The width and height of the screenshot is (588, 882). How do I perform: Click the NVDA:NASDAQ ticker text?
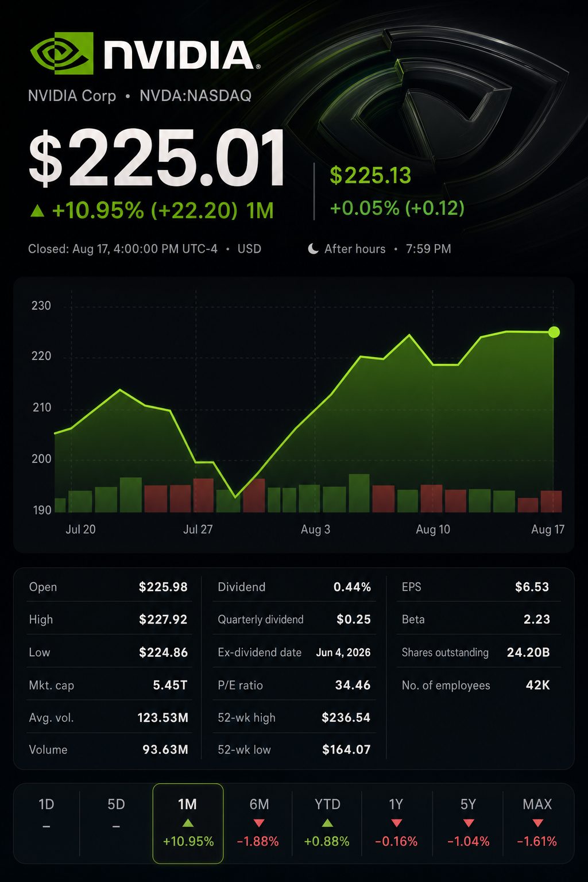click(x=195, y=95)
